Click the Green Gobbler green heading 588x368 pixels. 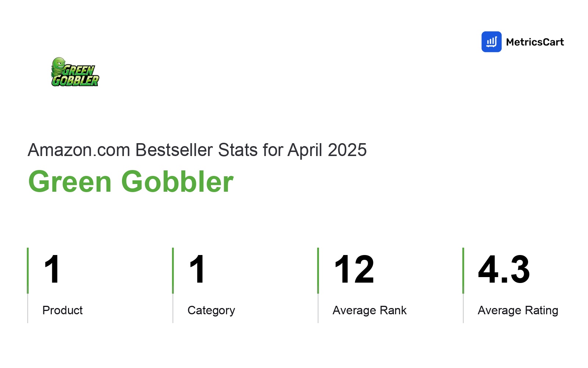pos(131,181)
